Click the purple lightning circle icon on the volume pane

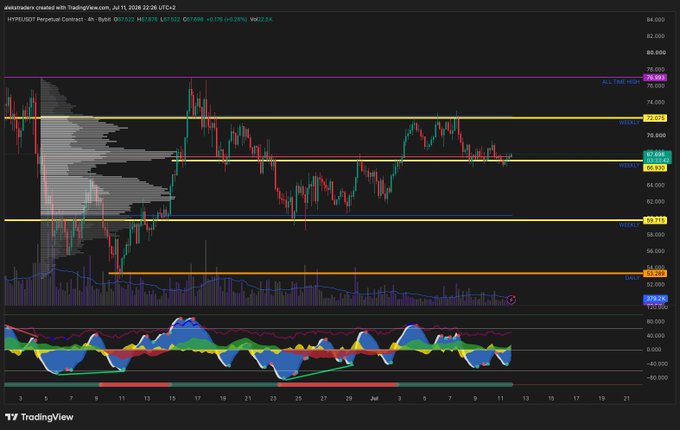tap(511, 300)
